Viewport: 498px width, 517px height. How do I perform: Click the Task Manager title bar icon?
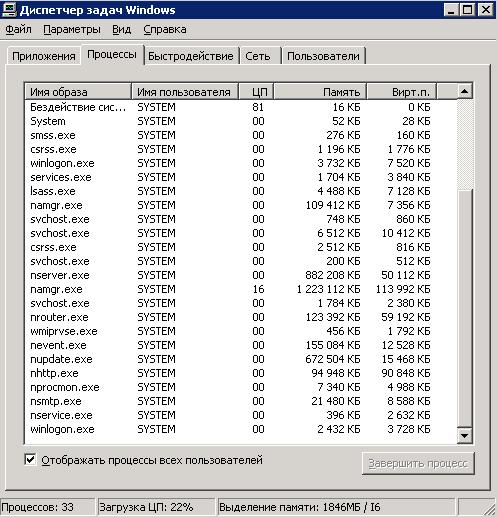(x=9, y=10)
